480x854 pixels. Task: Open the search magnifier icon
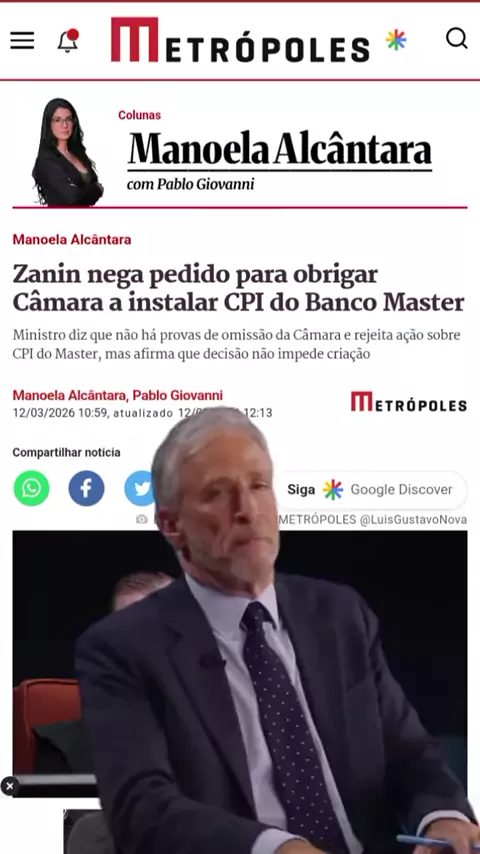coord(457,39)
